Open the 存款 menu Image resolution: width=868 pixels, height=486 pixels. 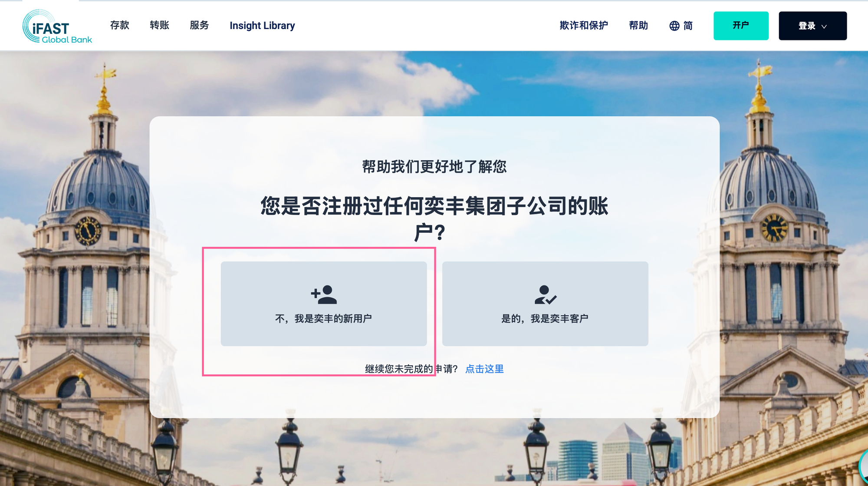click(120, 25)
